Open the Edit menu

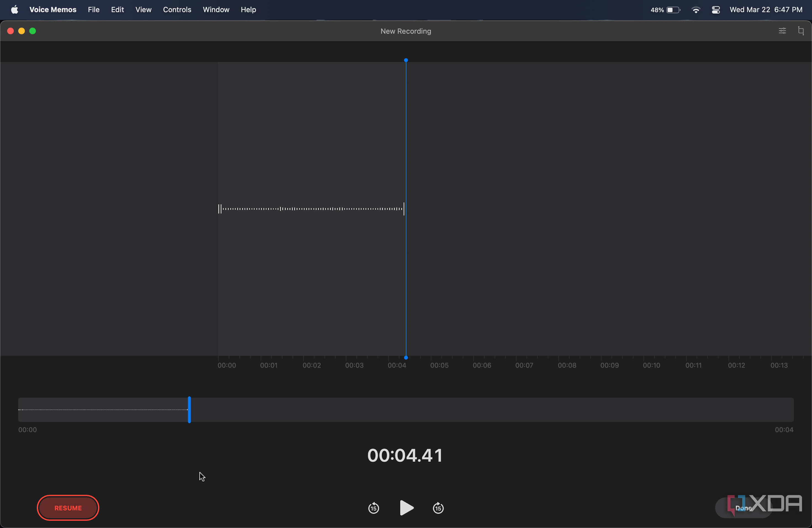pos(117,10)
